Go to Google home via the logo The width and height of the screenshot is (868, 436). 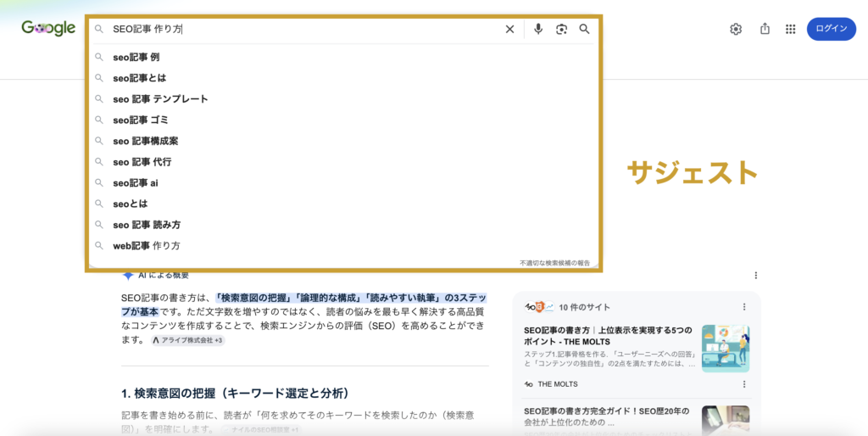48,28
